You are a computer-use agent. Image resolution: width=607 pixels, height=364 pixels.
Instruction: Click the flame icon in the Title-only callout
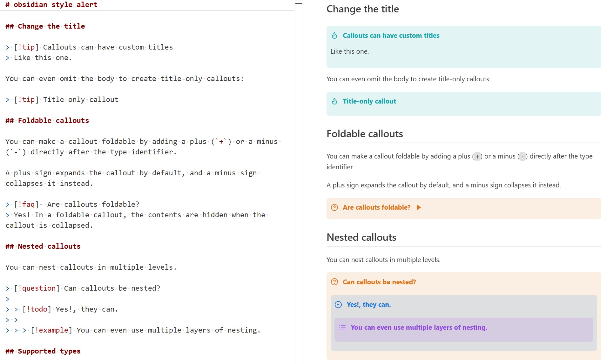(x=334, y=101)
